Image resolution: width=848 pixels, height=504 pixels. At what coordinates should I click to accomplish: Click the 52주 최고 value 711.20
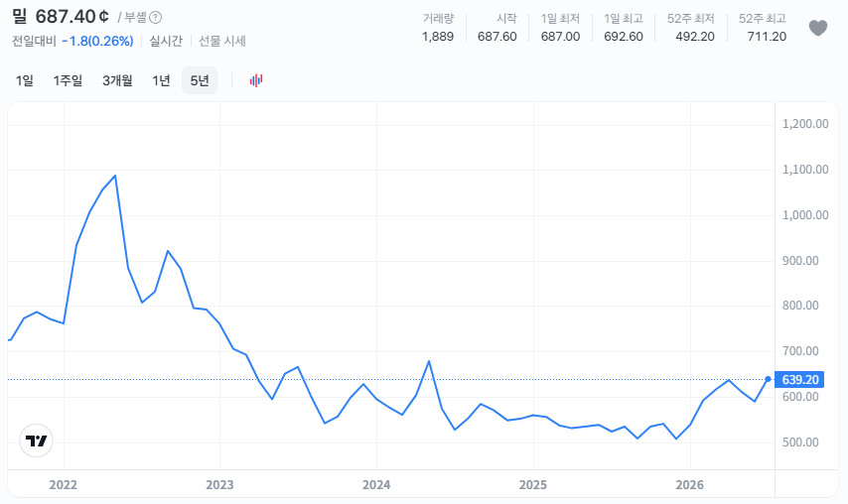tap(767, 36)
